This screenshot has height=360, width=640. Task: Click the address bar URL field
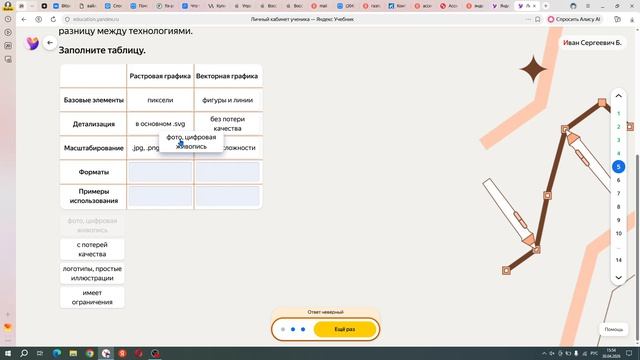point(96,19)
